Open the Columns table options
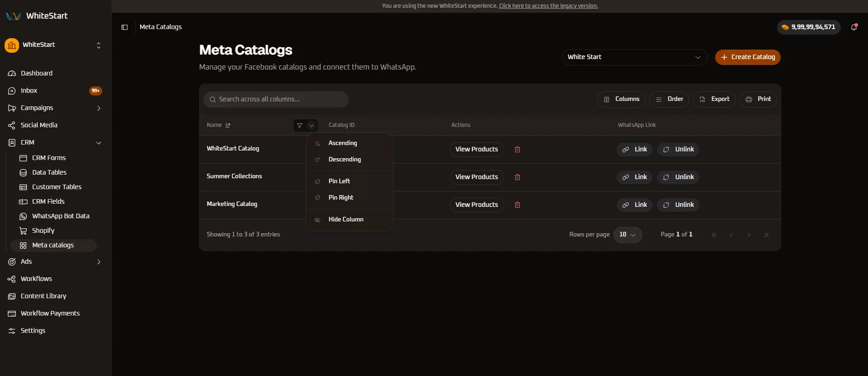Screen dimensions: 868x376 coord(621,100)
